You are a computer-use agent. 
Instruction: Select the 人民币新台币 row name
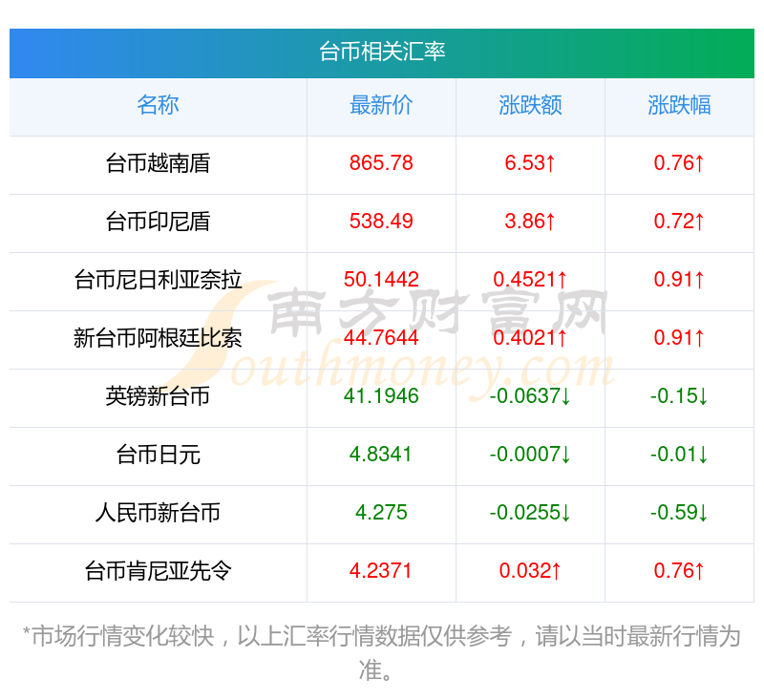(x=158, y=513)
